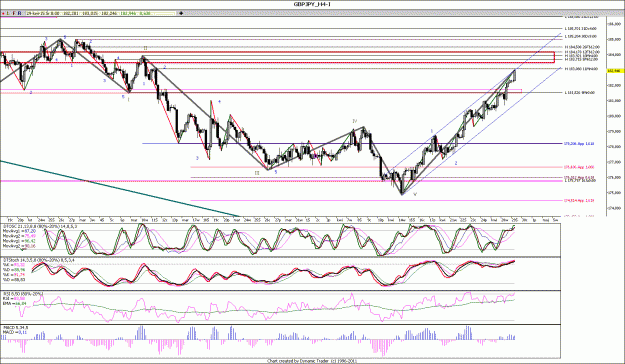Click the DTStoch indicator title

(x=39, y=260)
